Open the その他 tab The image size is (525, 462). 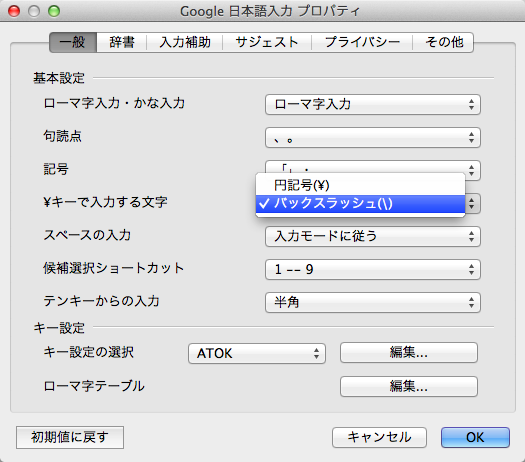(x=443, y=42)
